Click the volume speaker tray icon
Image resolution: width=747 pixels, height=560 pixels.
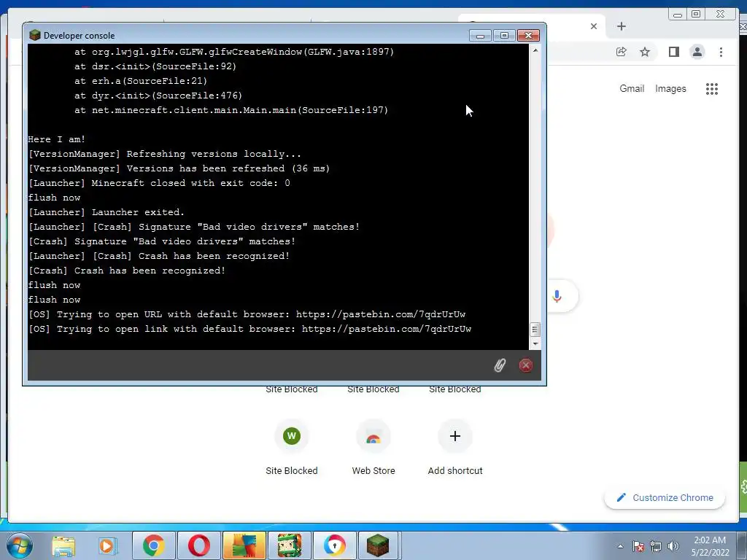673,546
